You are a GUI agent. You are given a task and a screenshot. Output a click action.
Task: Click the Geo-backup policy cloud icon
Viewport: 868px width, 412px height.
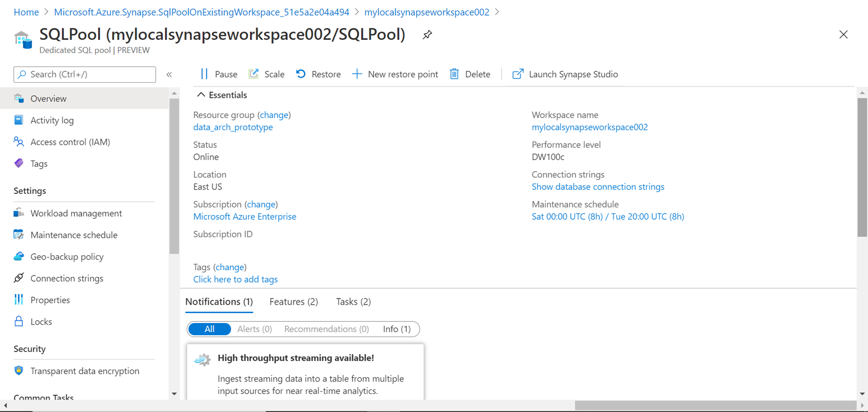(19, 256)
